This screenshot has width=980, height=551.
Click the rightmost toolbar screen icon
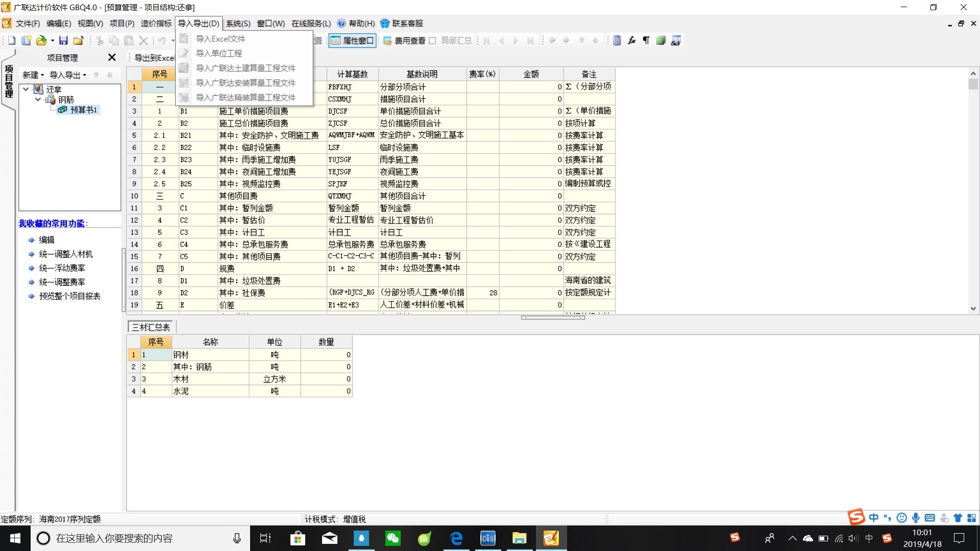pos(676,41)
